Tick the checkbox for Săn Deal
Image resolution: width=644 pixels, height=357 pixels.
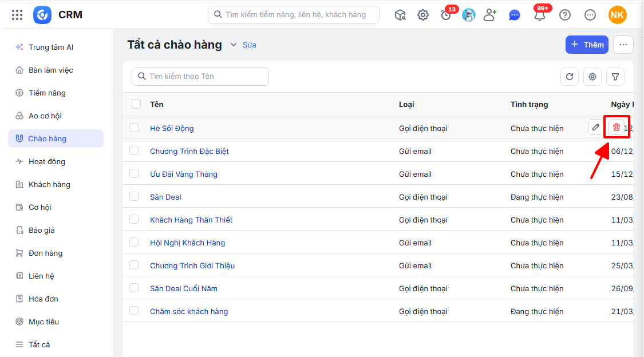[x=135, y=197]
